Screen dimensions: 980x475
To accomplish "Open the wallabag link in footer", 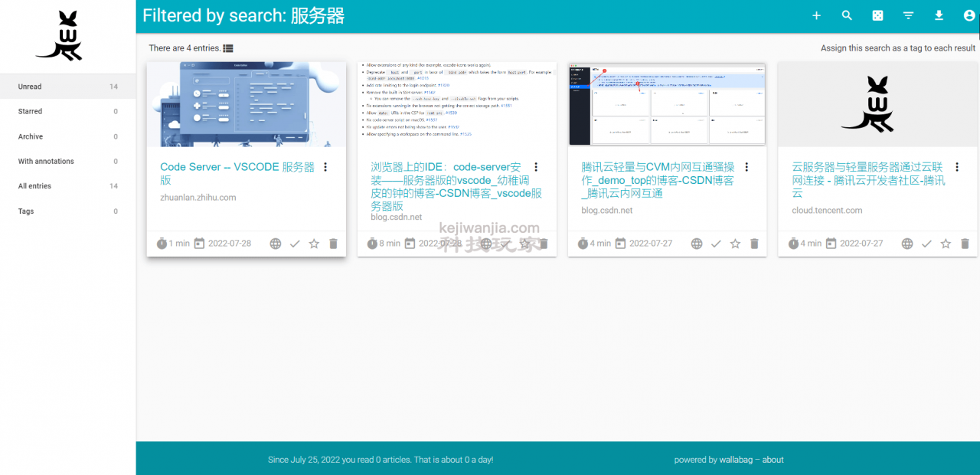I will [x=736, y=460].
